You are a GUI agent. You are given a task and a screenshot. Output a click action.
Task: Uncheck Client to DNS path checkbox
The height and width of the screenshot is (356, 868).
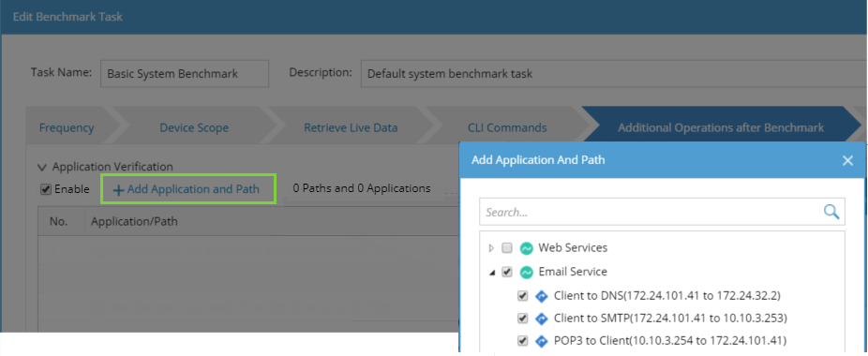522,296
